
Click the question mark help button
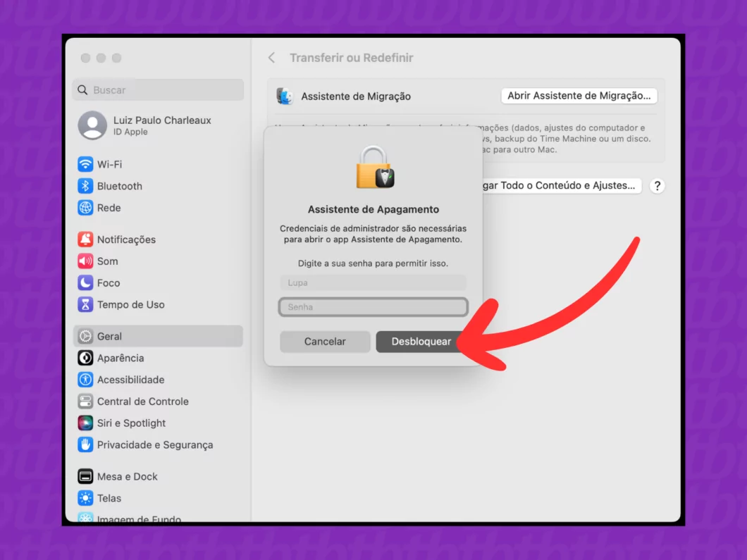click(x=658, y=186)
